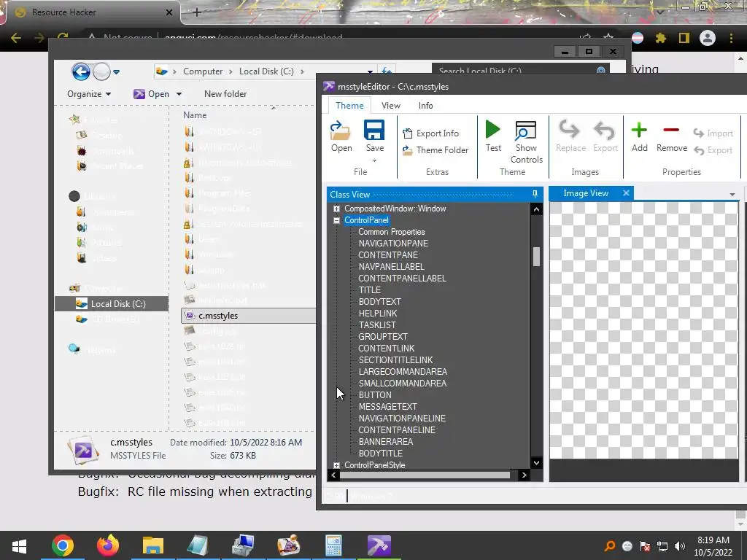Sort by Name column header in Explorer
Image resolution: width=747 pixels, height=560 pixels.
coord(195,115)
